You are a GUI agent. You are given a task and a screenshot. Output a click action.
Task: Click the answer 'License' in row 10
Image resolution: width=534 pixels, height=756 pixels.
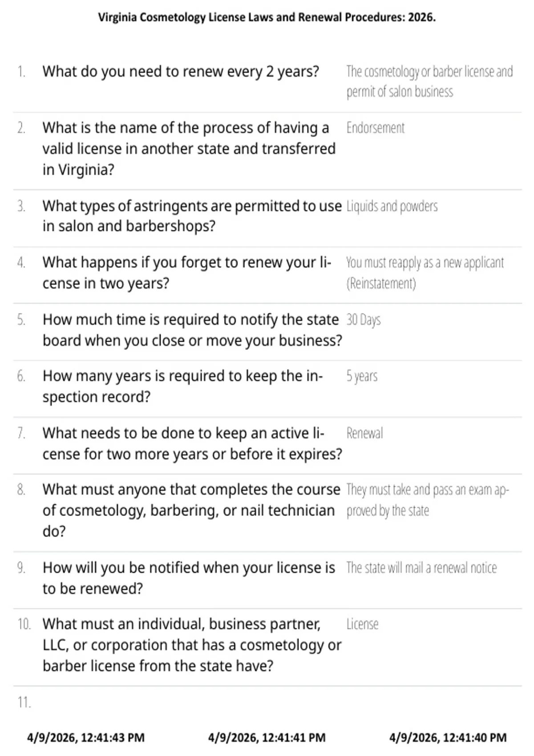tap(362, 624)
